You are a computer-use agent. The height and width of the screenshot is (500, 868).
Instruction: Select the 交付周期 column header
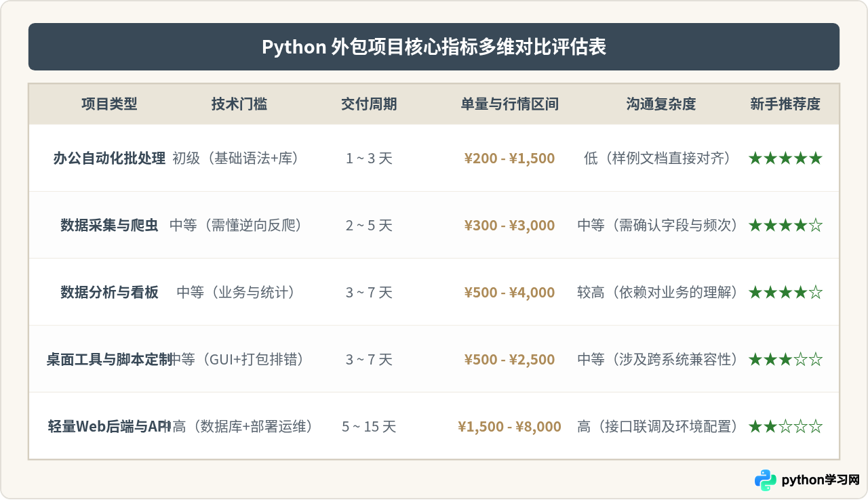[369, 104]
